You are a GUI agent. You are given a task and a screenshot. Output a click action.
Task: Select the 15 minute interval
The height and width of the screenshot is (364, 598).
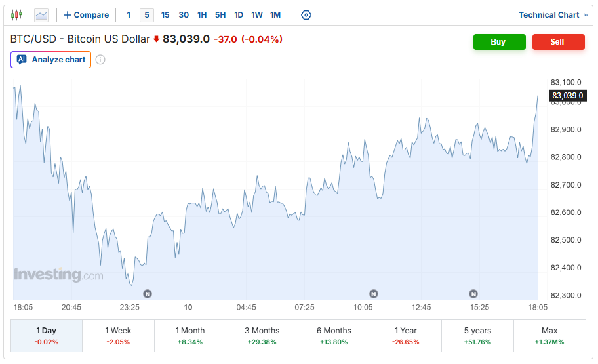[x=165, y=15]
